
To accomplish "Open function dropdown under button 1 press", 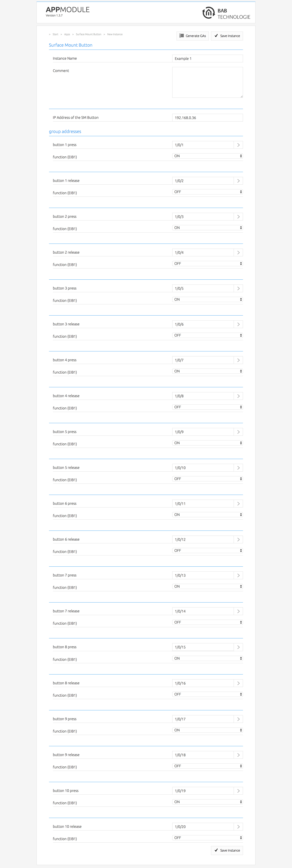I will click(x=207, y=156).
